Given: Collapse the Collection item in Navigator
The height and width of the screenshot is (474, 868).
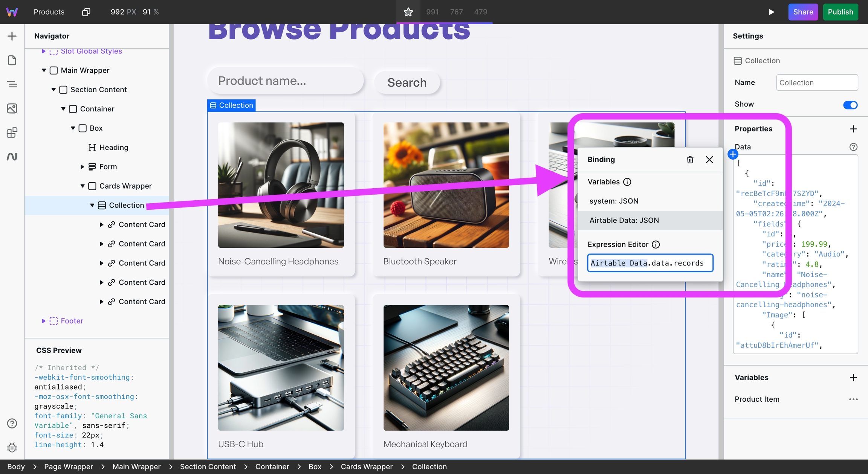Looking at the screenshot, I should [x=92, y=205].
